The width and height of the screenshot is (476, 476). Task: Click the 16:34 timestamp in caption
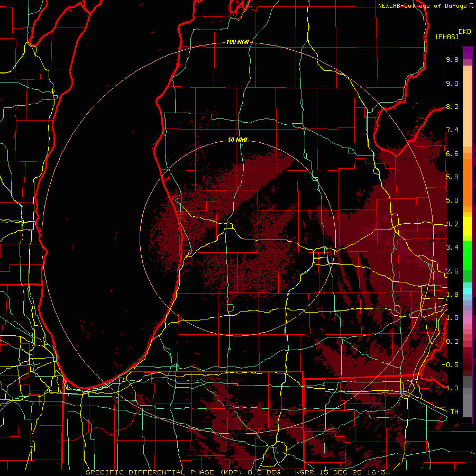(379, 472)
